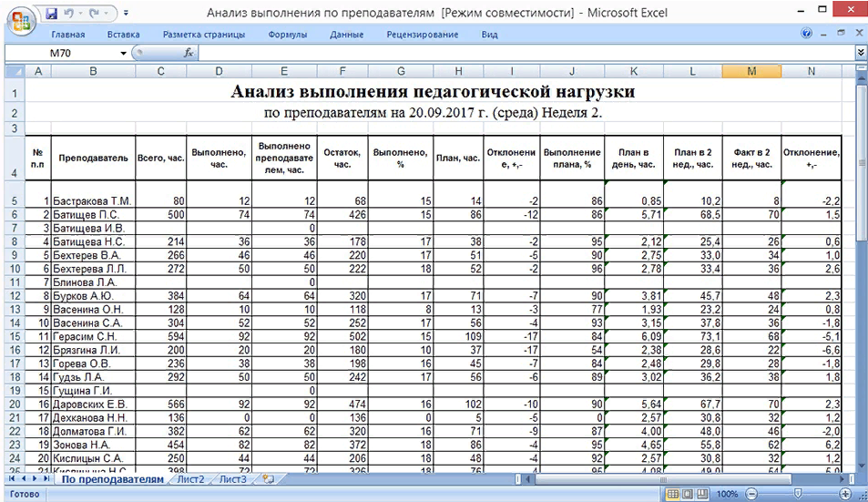Switch to Page Break Preview in status bar
The image size is (868, 502).
point(704,493)
